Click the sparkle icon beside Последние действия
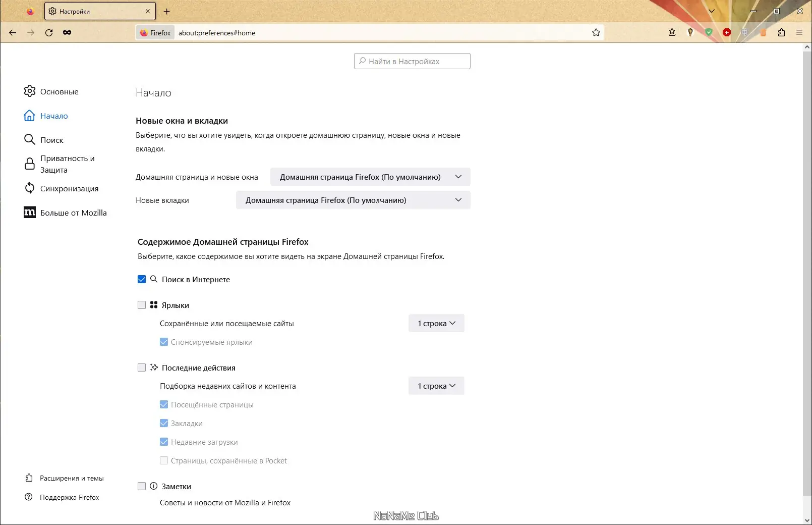The height and width of the screenshot is (525, 812). coord(154,367)
